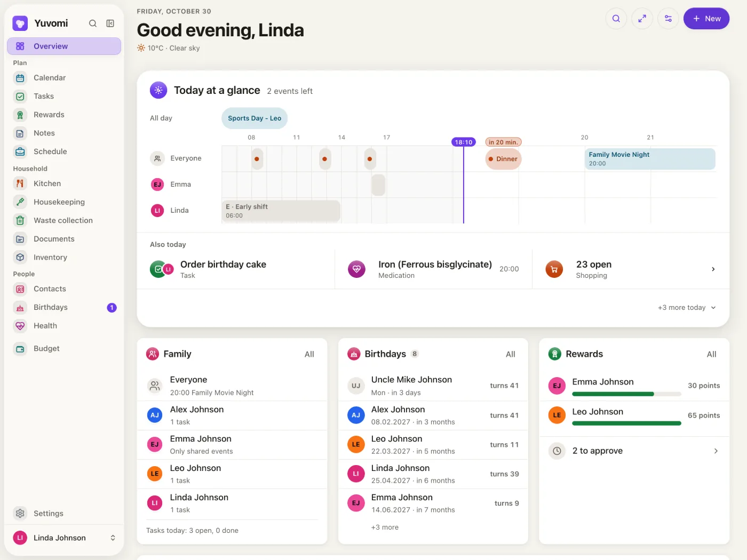Click the Waste collection bin icon
Screen dimensions: 747x560
[20, 220]
